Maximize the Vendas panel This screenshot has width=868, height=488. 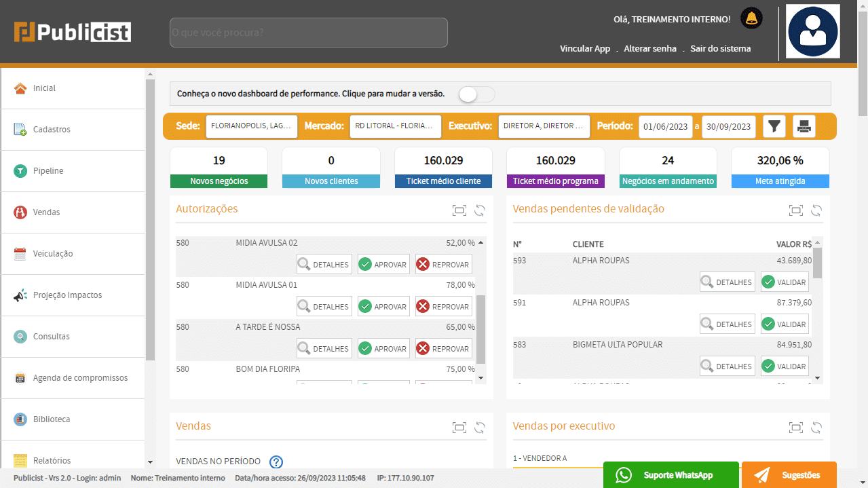click(459, 428)
